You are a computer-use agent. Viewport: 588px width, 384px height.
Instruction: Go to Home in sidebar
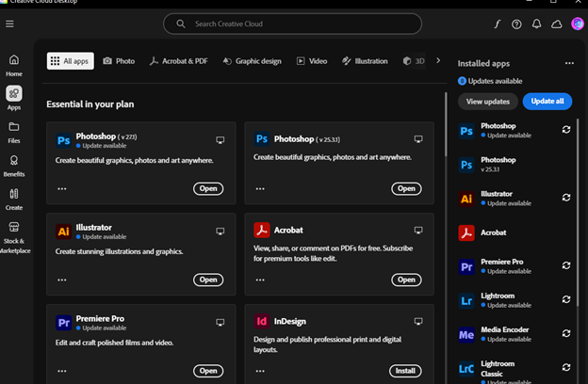point(14,66)
